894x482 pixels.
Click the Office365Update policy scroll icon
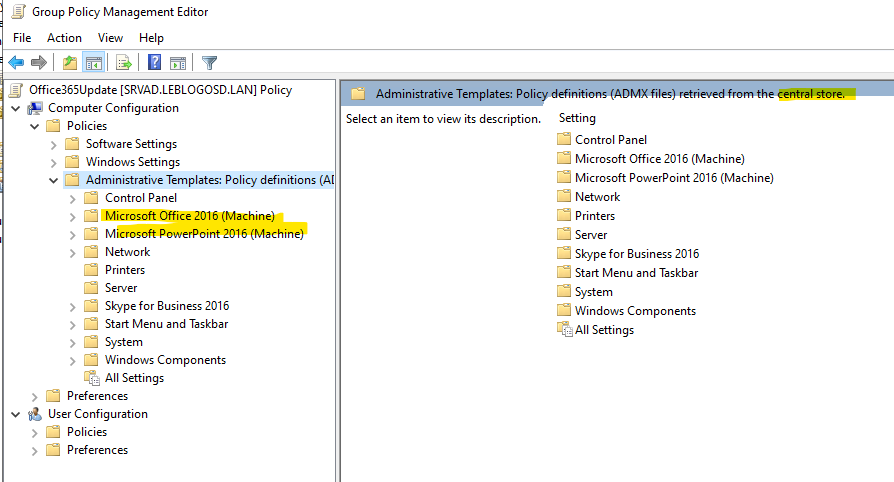click(18, 90)
